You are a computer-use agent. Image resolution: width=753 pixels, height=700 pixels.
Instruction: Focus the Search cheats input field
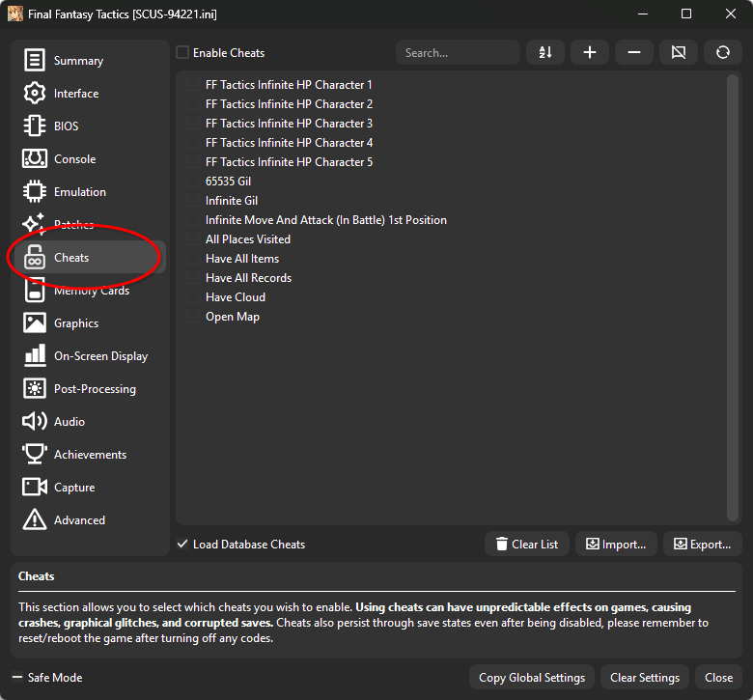458,53
